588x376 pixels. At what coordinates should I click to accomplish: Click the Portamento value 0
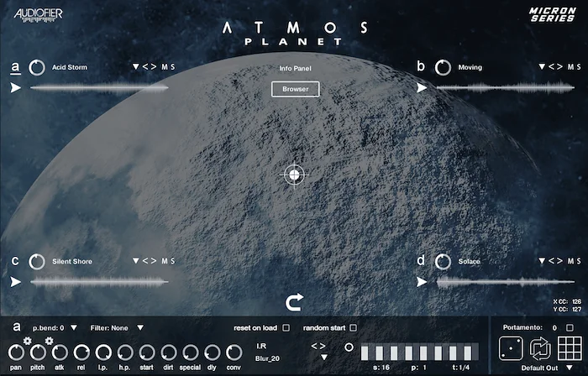tap(554, 327)
